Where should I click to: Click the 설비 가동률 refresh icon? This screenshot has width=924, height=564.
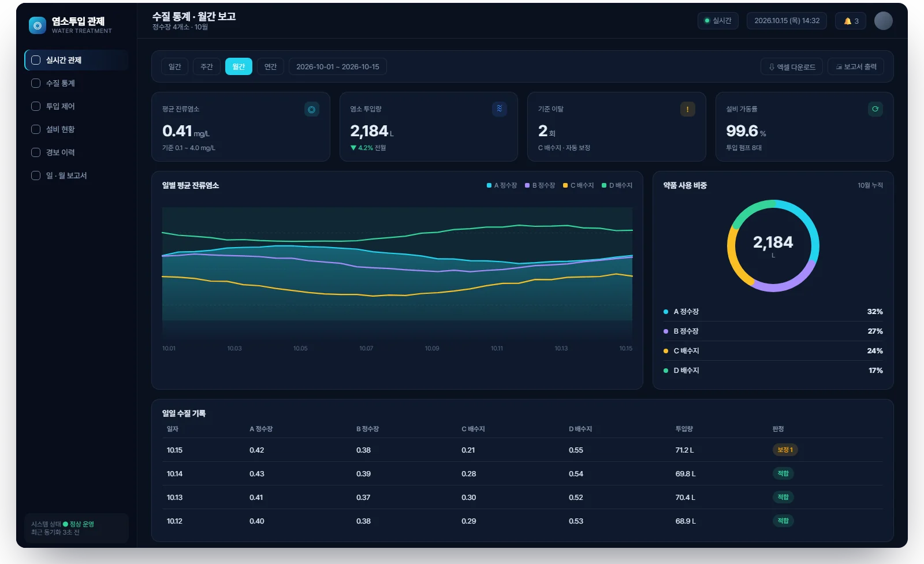875,109
